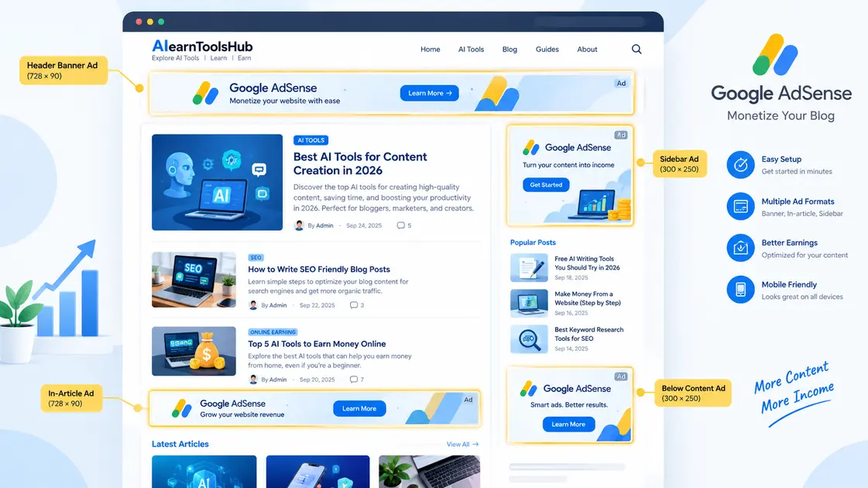This screenshot has width=868, height=488.
Task: Open the Home nav item
Action: pyautogui.click(x=430, y=50)
